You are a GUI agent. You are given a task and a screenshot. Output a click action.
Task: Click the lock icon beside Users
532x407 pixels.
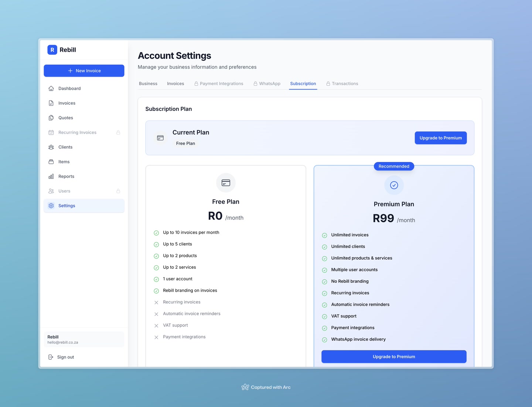point(118,191)
